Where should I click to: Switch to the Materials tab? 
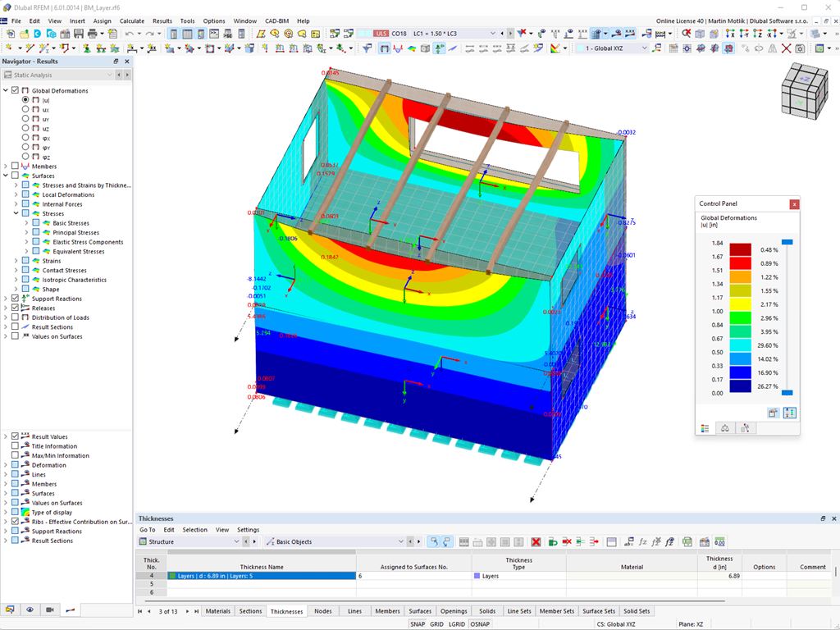pos(217,610)
